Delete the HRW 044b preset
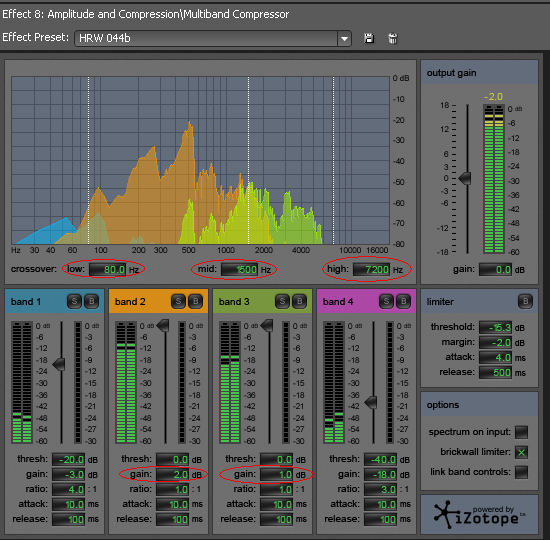 393,38
